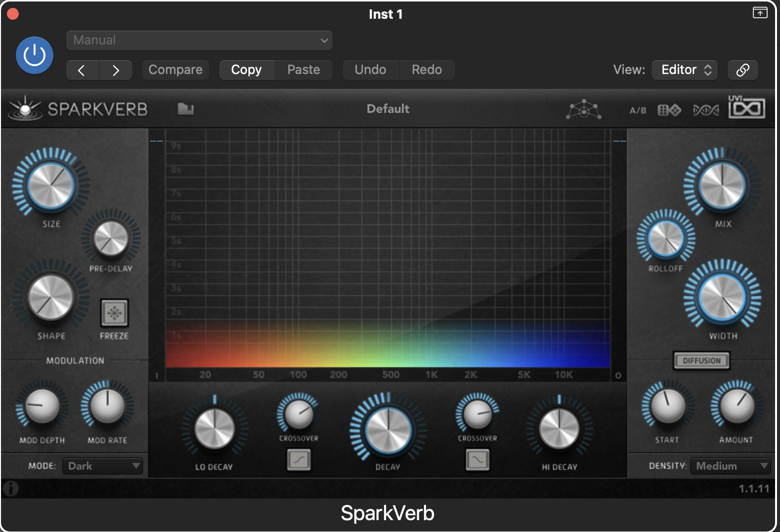The image size is (780, 532).
Task: Toggle the Diffusion button
Action: (x=702, y=361)
